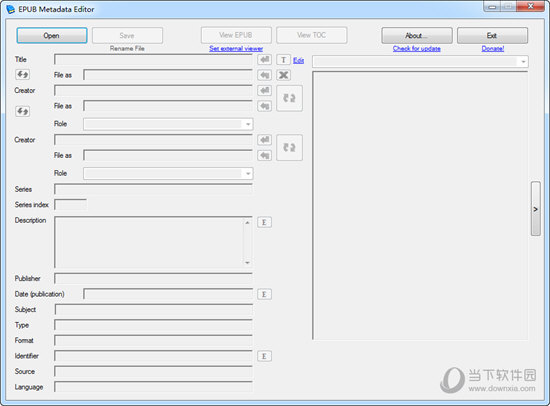Click the Subject input field
This screenshot has height=406, width=550.
[153, 310]
